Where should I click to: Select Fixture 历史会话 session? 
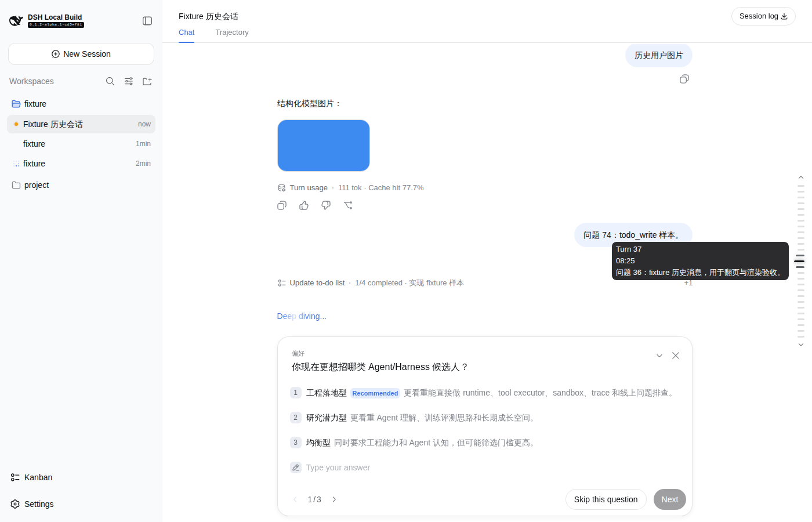coord(81,124)
